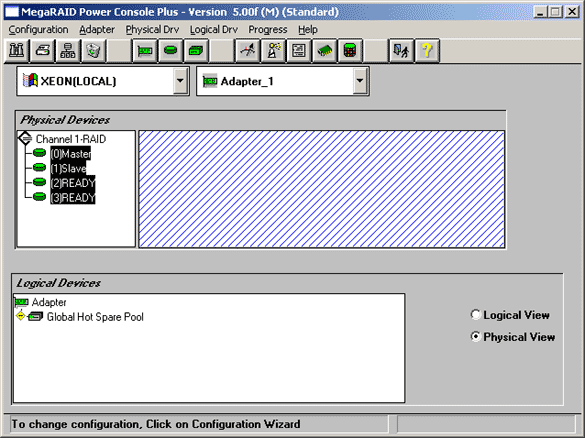Collapse the Channel 1-RAID tree node

click(x=25, y=138)
